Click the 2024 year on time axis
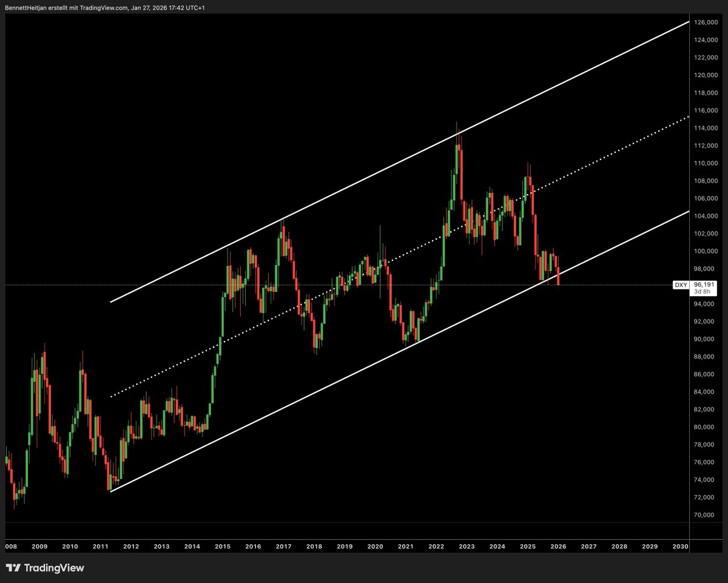The width and height of the screenshot is (728, 583). [x=497, y=547]
